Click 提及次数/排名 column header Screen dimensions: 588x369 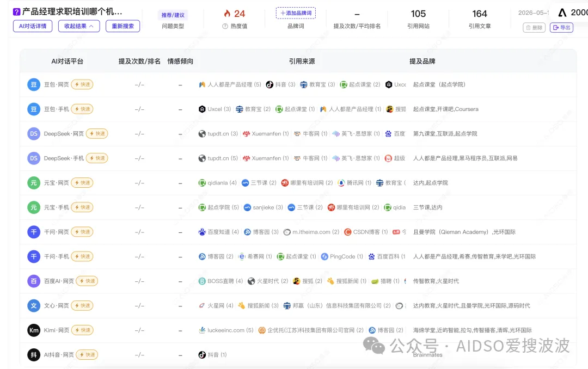click(x=139, y=61)
